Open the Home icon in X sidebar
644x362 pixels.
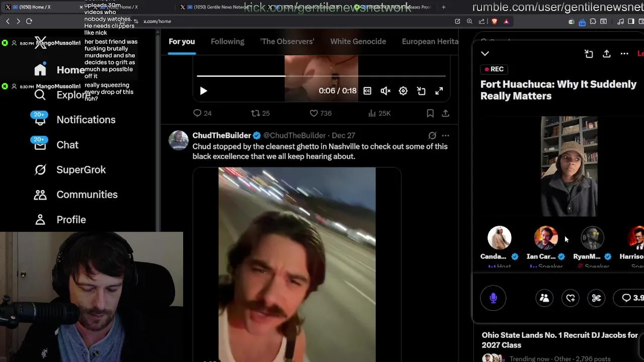point(40,70)
